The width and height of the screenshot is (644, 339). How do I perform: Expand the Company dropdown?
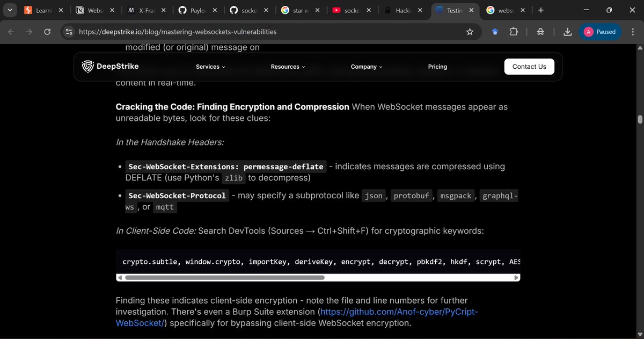(x=367, y=67)
